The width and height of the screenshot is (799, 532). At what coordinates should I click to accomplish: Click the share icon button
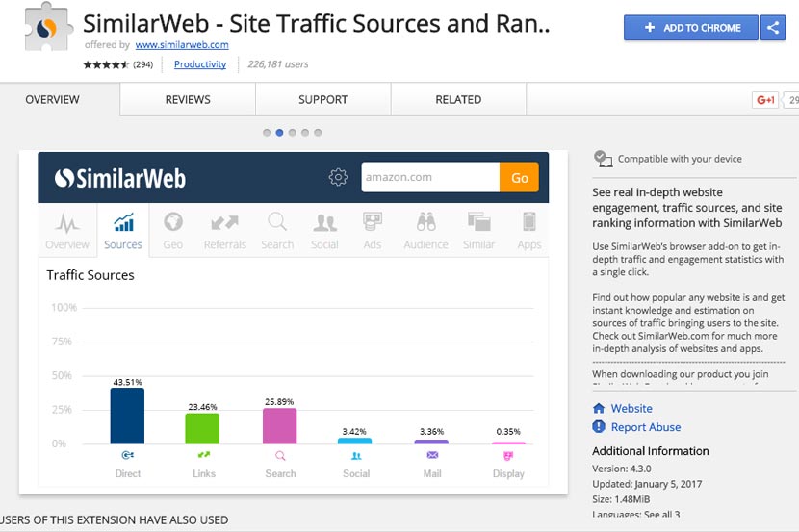[773, 28]
